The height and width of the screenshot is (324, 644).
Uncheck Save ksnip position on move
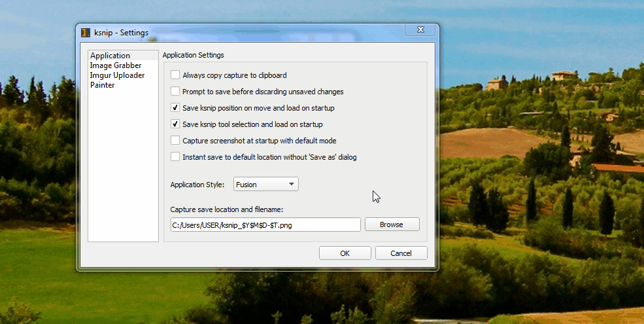pyautogui.click(x=175, y=108)
